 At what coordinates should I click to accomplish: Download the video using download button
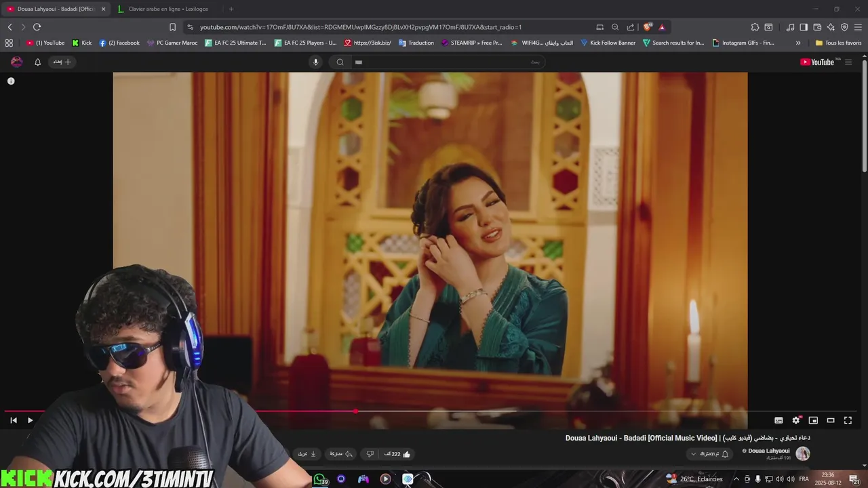click(x=307, y=454)
